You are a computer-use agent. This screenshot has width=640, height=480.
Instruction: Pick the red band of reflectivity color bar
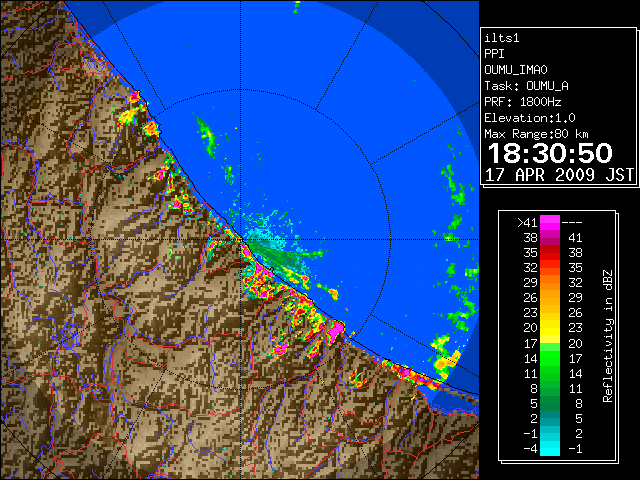click(550, 253)
